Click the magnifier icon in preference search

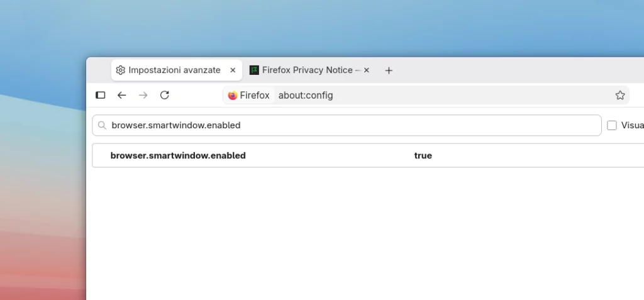click(x=103, y=125)
